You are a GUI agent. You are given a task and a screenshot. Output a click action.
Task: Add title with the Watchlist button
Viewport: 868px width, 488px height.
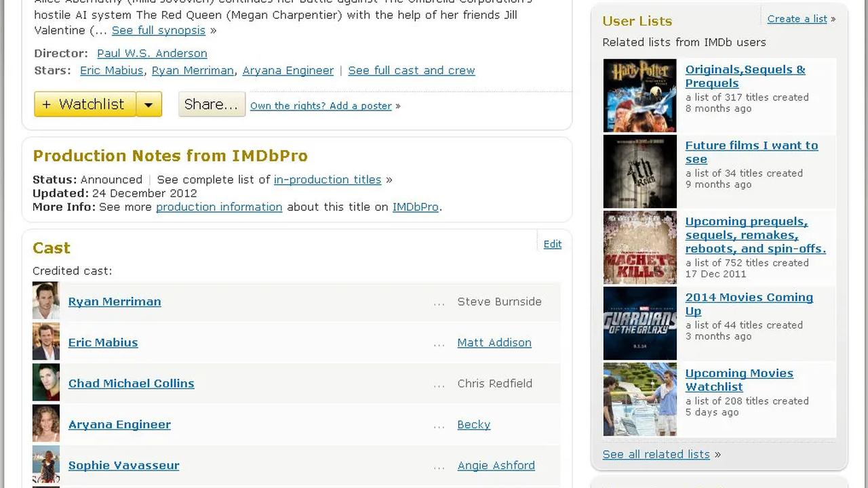coord(85,104)
